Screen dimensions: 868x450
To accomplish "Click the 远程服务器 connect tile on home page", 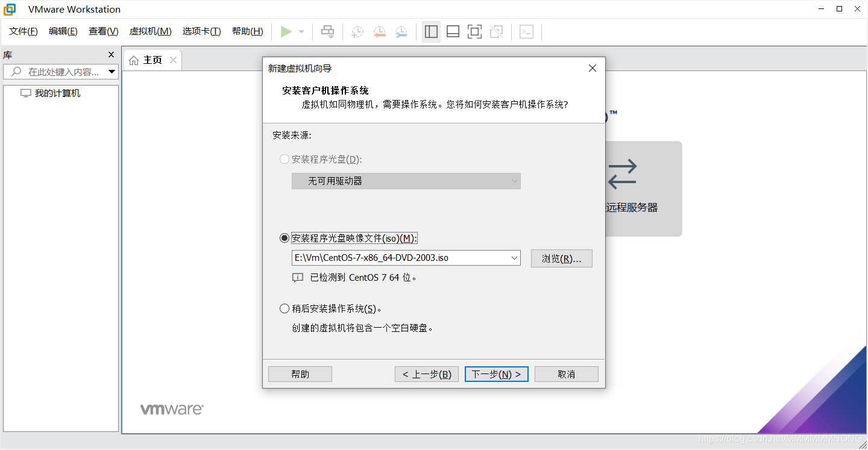I will [643, 189].
